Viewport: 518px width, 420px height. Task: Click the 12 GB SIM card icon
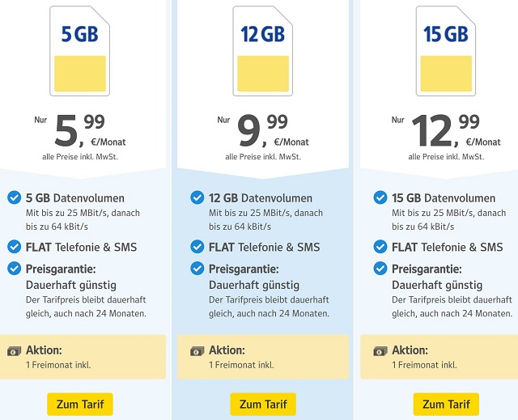(262, 50)
